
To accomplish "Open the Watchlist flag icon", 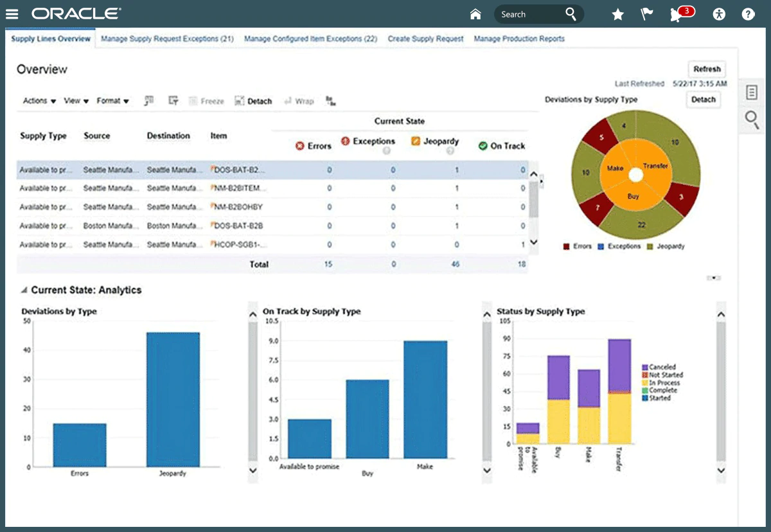I will 648,14.
